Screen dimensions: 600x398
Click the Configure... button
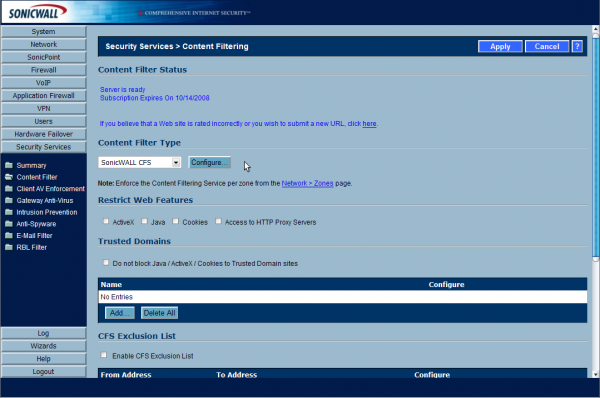[210, 162]
